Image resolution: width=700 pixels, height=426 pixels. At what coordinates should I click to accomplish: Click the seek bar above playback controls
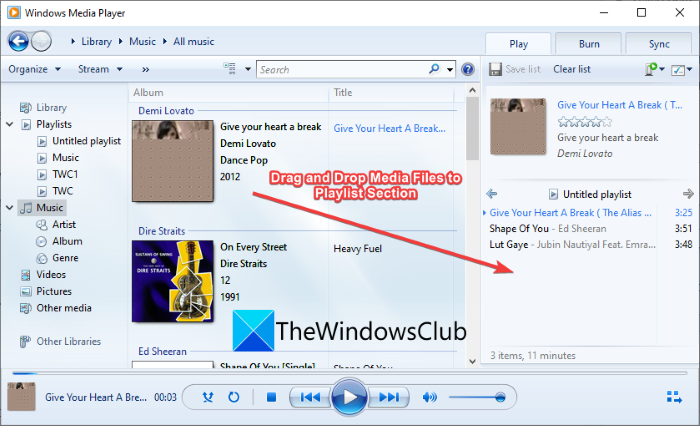(x=350, y=373)
